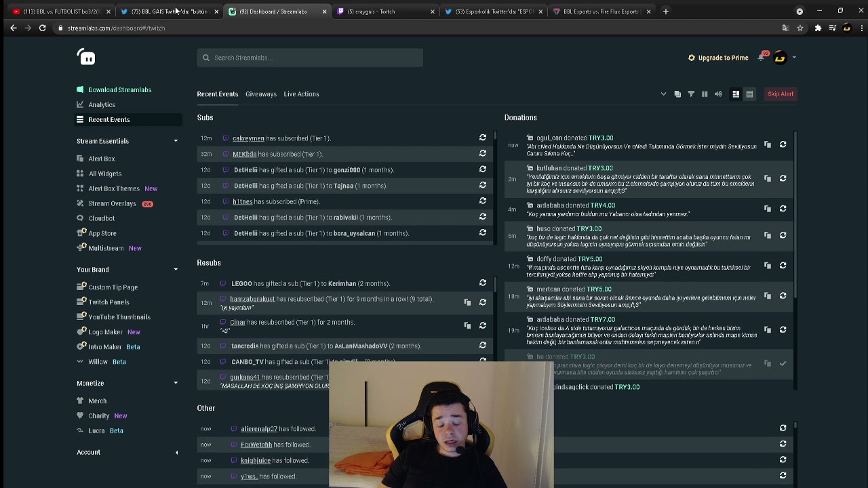The width and height of the screenshot is (868, 488).
Task: Open hamzaburakust username link
Action: click(252, 299)
